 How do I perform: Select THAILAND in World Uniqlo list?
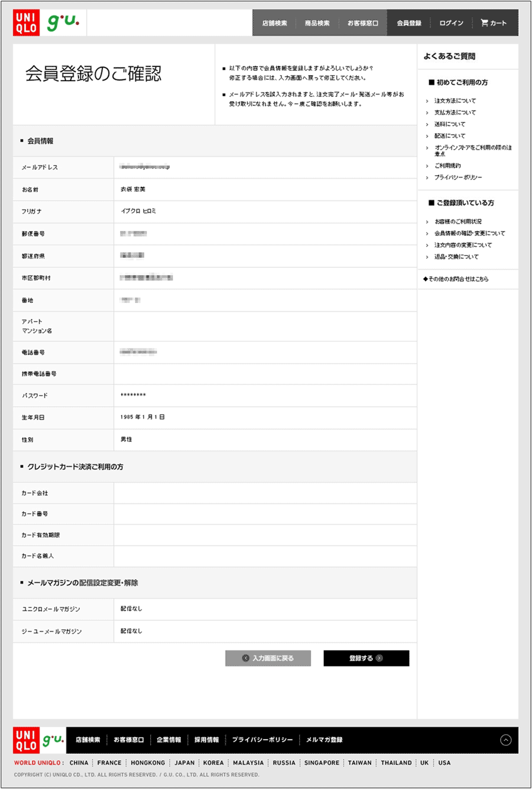click(x=397, y=763)
